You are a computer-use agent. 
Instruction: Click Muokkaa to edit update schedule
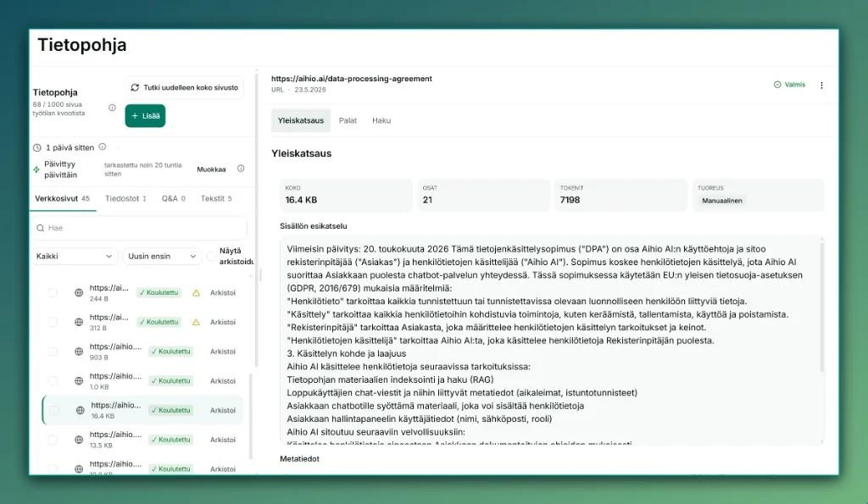point(211,169)
